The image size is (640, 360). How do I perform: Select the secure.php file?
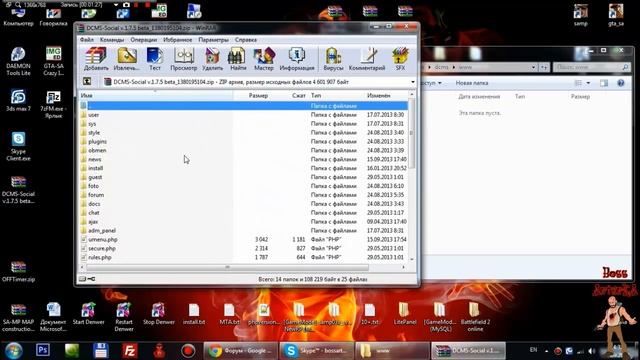tap(243, 248)
